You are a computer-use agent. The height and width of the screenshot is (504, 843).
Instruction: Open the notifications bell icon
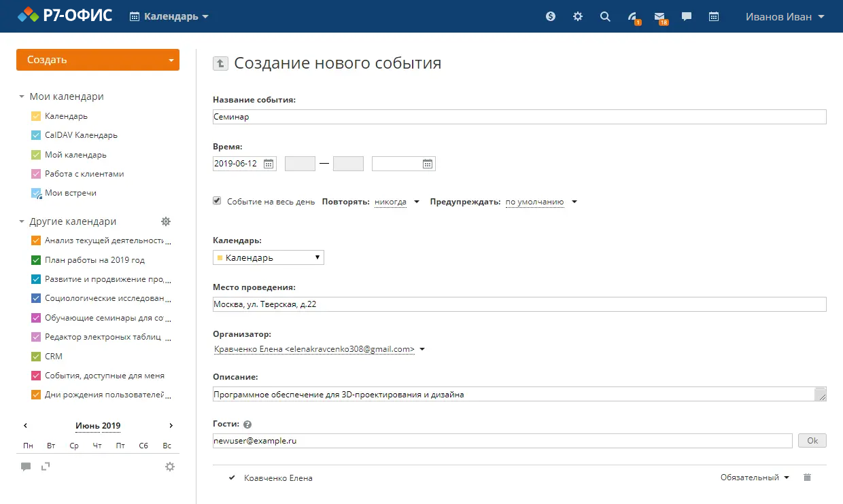(x=632, y=16)
